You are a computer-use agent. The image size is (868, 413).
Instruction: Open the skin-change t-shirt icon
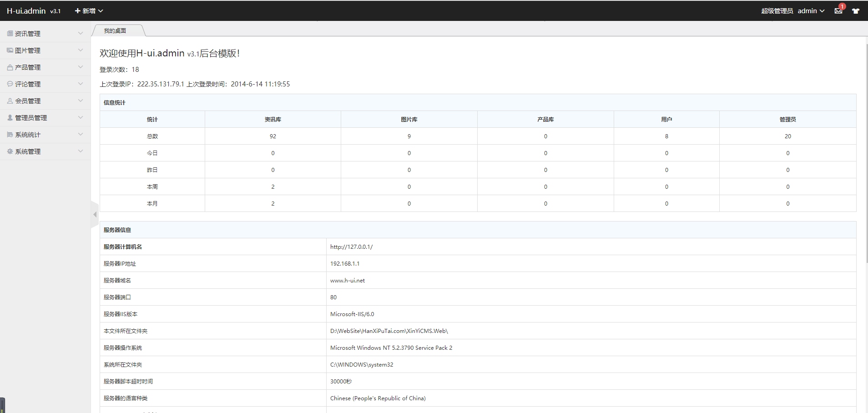856,11
